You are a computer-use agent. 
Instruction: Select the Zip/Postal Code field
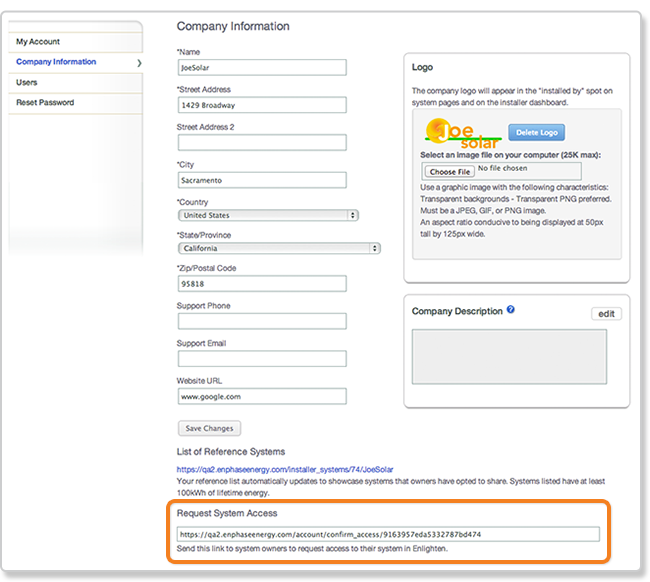(262, 284)
